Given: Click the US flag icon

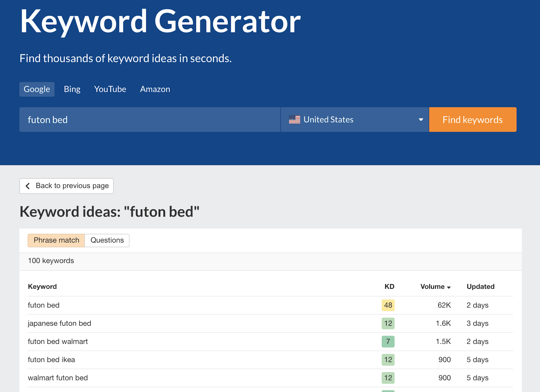Looking at the screenshot, I should tap(294, 120).
